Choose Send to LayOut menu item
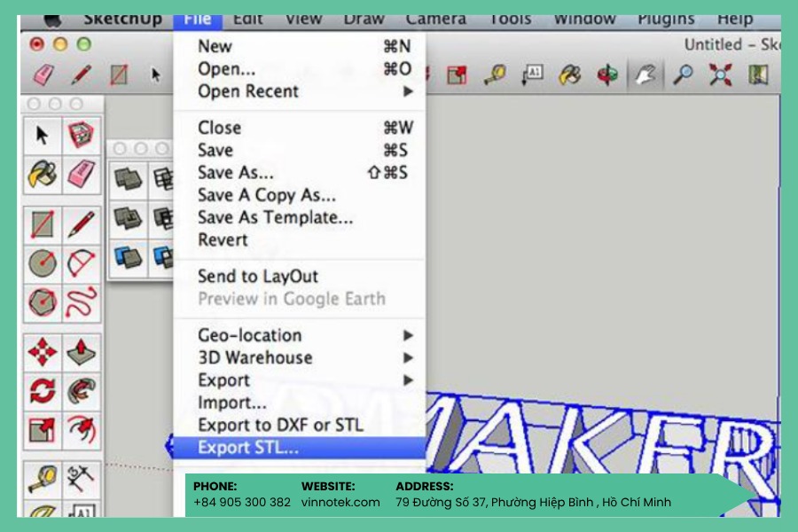This screenshot has width=798, height=532. point(300,277)
